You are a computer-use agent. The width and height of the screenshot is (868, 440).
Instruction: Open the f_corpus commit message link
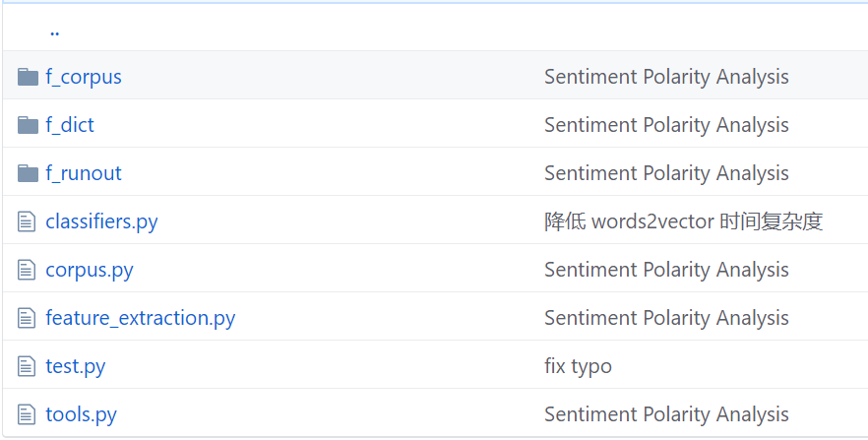pos(666,77)
